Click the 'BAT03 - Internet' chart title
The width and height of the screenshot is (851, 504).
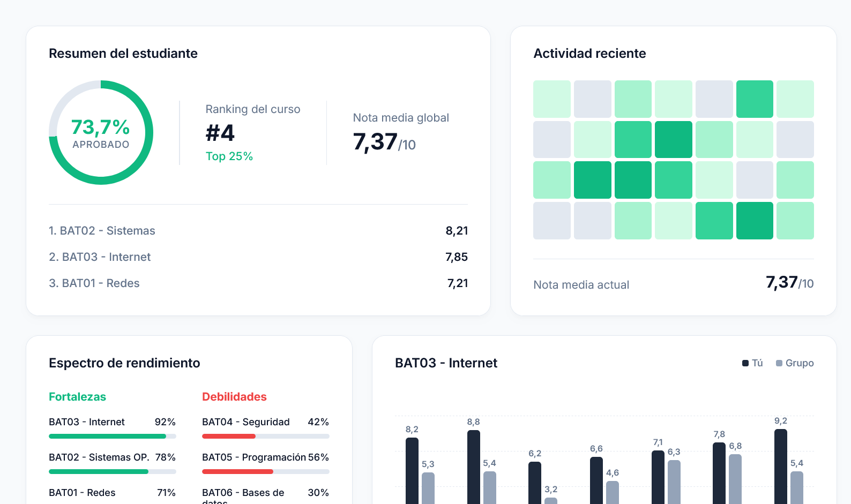(446, 363)
